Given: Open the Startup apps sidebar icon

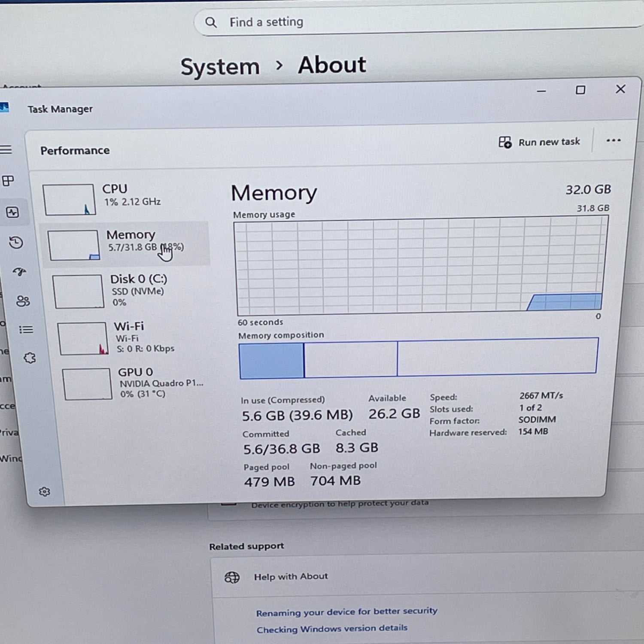Looking at the screenshot, I should pyautogui.click(x=19, y=271).
